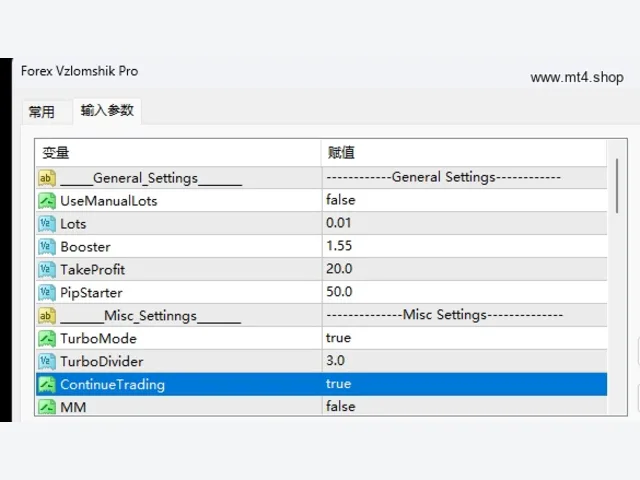This screenshot has height=480, width=640.
Task: Select the 输入参数 tab
Action: tap(107, 110)
